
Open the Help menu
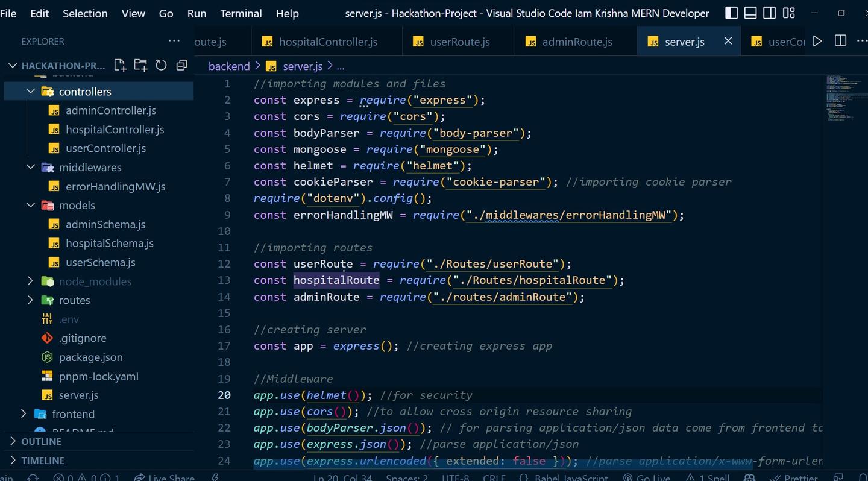[287, 13]
